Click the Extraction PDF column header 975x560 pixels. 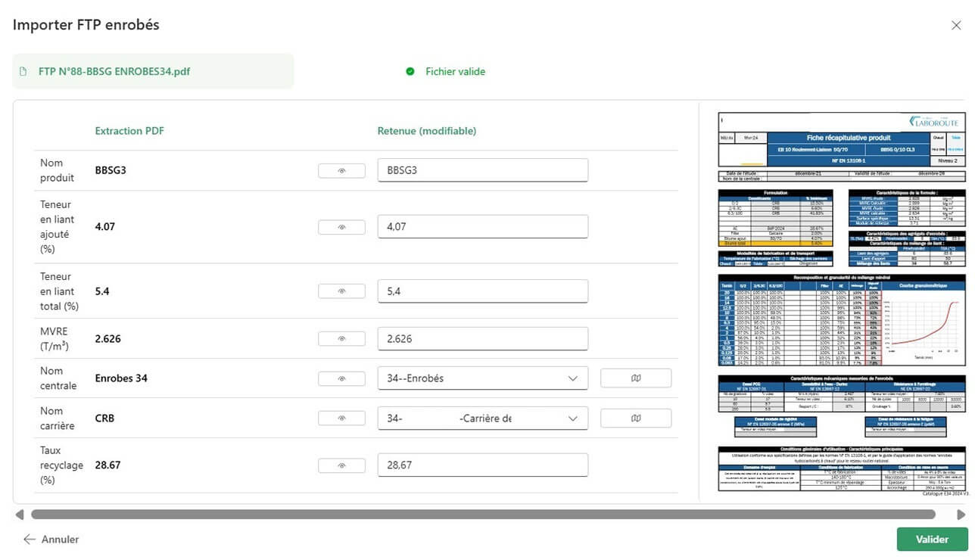(x=129, y=131)
